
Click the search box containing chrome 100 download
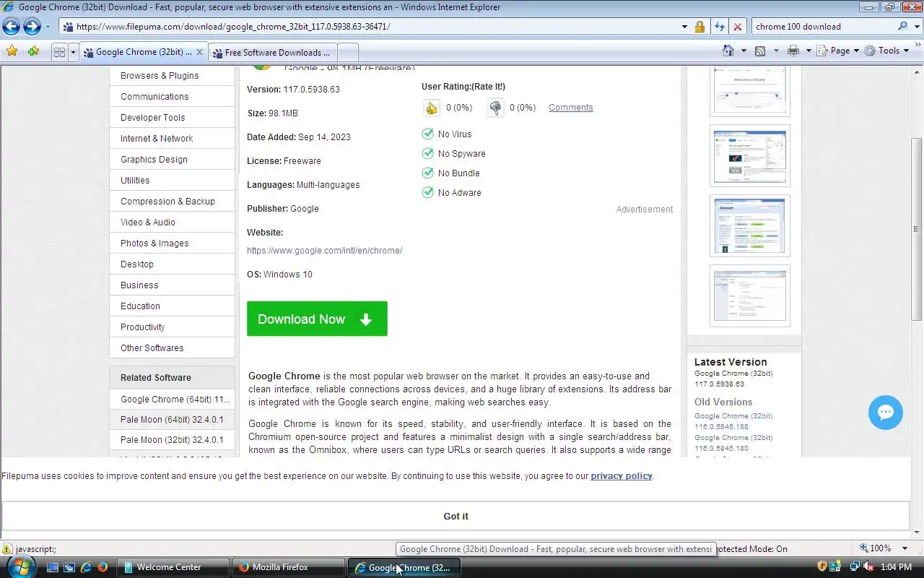click(823, 26)
